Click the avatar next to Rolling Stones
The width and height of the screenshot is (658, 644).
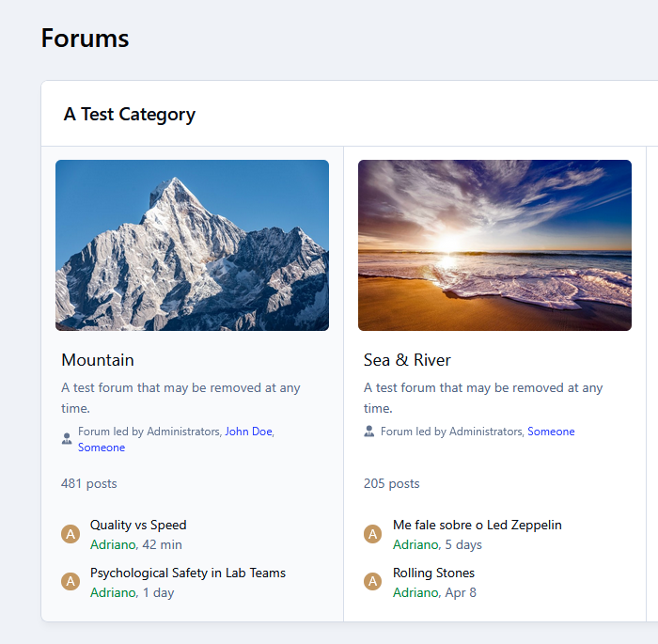(x=372, y=581)
